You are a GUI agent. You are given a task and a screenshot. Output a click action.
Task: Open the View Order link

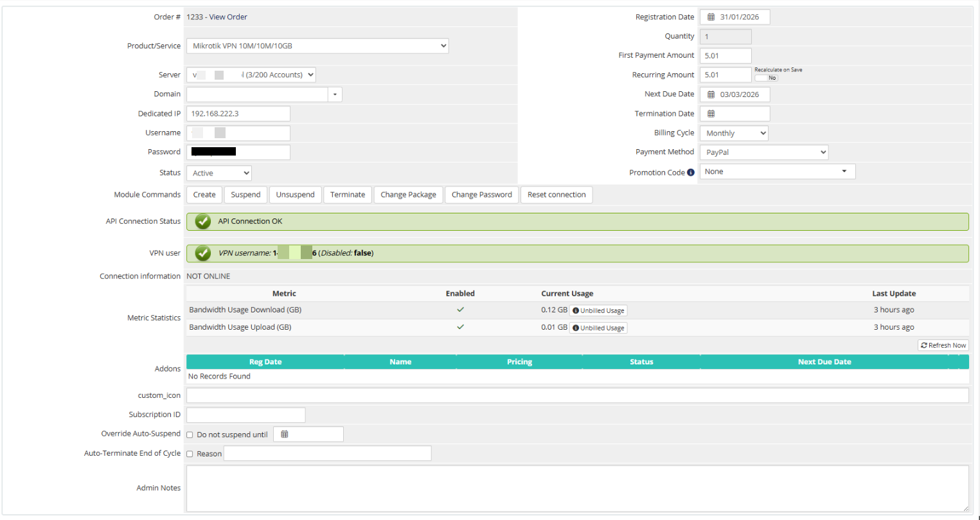pos(227,17)
